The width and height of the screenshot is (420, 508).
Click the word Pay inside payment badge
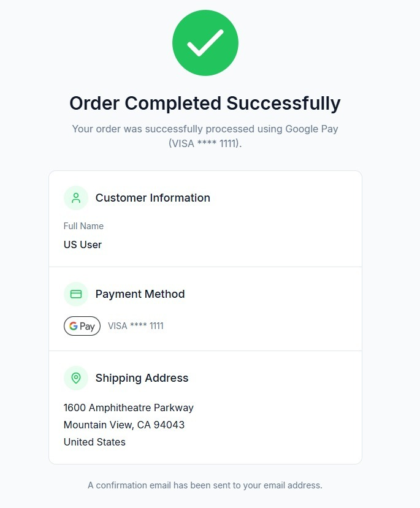point(88,327)
